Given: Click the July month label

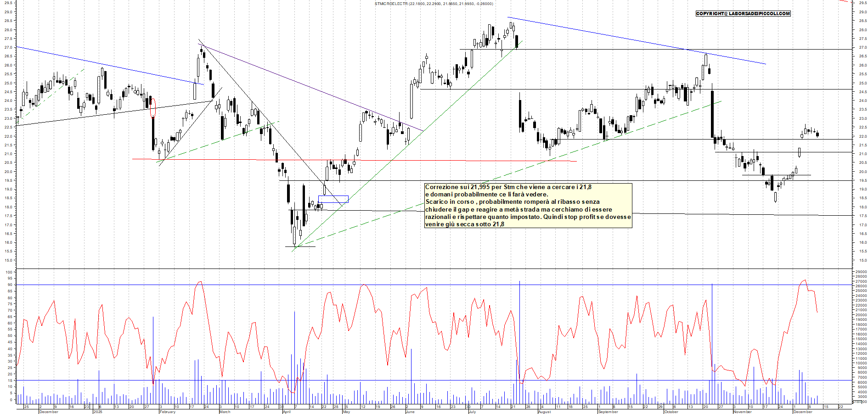Looking at the screenshot, I should (472, 412).
